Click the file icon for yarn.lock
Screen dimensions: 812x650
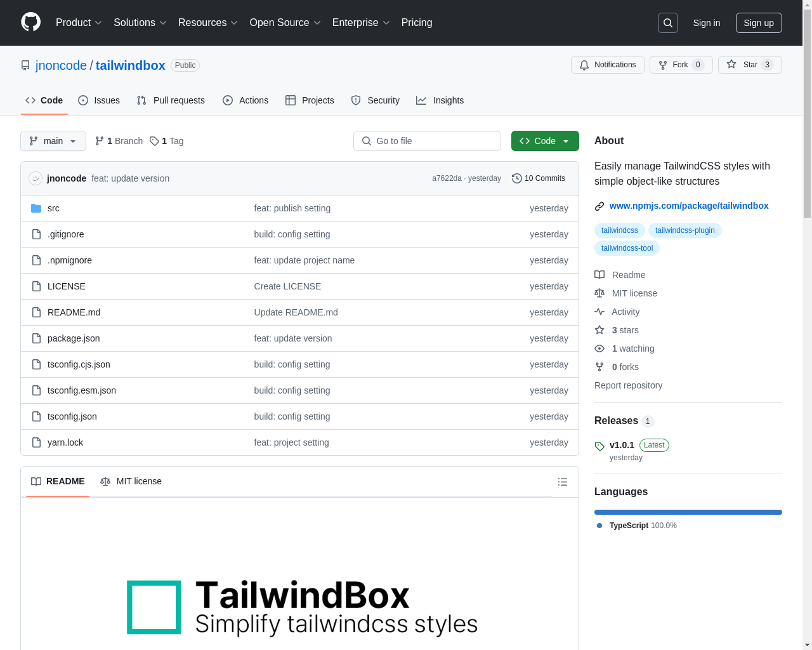36,442
